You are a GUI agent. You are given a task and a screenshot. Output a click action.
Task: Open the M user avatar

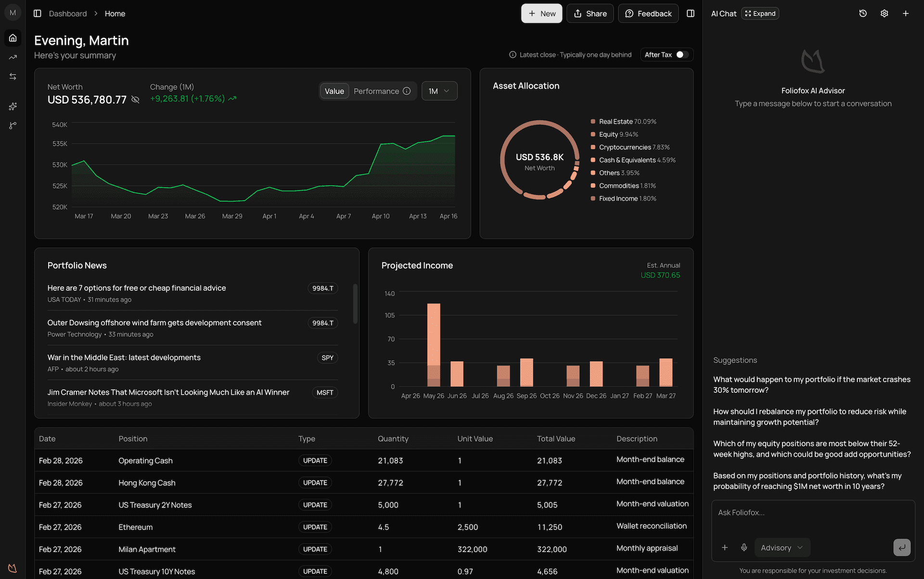click(x=13, y=13)
